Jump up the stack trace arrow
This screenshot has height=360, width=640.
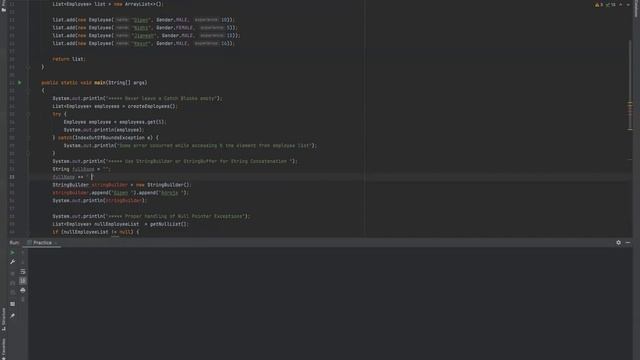point(22,252)
